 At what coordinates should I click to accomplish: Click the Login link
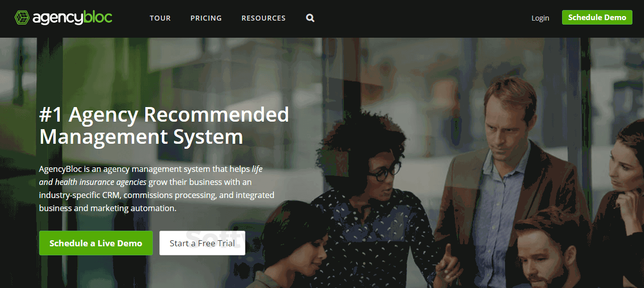click(x=540, y=18)
